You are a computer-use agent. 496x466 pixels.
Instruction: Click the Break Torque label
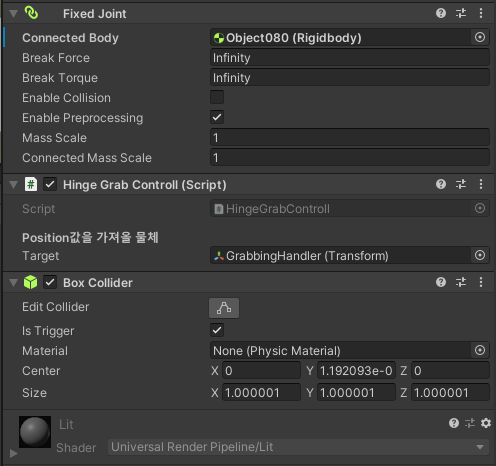point(60,78)
